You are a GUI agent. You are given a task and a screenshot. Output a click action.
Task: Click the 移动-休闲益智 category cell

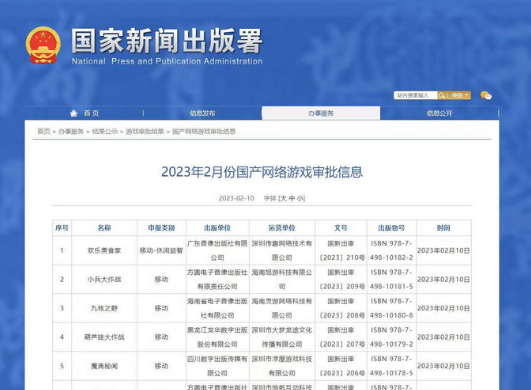[x=161, y=251]
